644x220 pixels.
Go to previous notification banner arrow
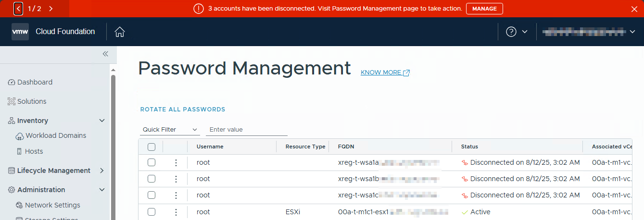[x=18, y=9]
